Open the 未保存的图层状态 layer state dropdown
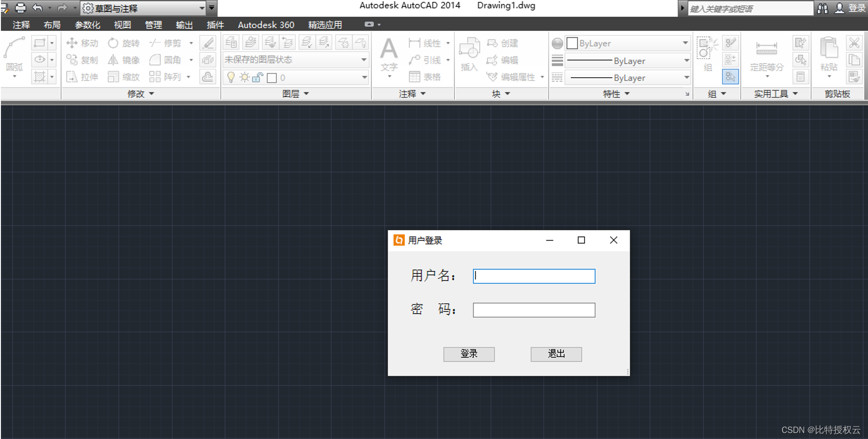The image size is (868, 439). [x=296, y=60]
